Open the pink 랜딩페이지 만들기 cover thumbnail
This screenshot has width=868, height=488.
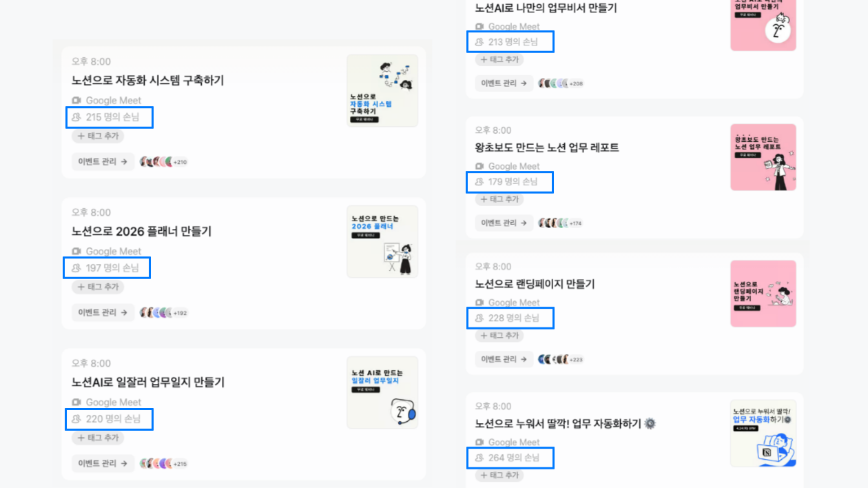click(x=763, y=294)
